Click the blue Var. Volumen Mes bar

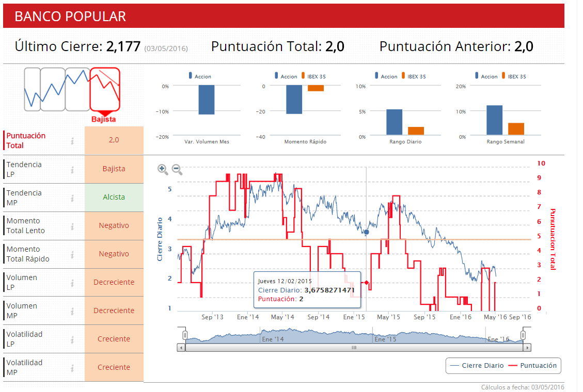[207, 100]
